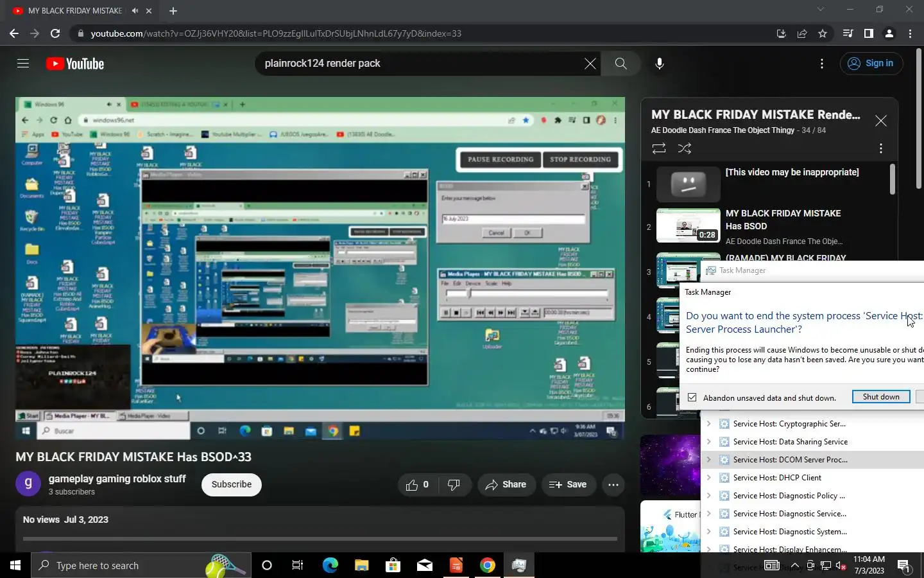The image size is (924, 578).
Task: Share this page from Chrome address bar
Action: pyautogui.click(x=802, y=33)
